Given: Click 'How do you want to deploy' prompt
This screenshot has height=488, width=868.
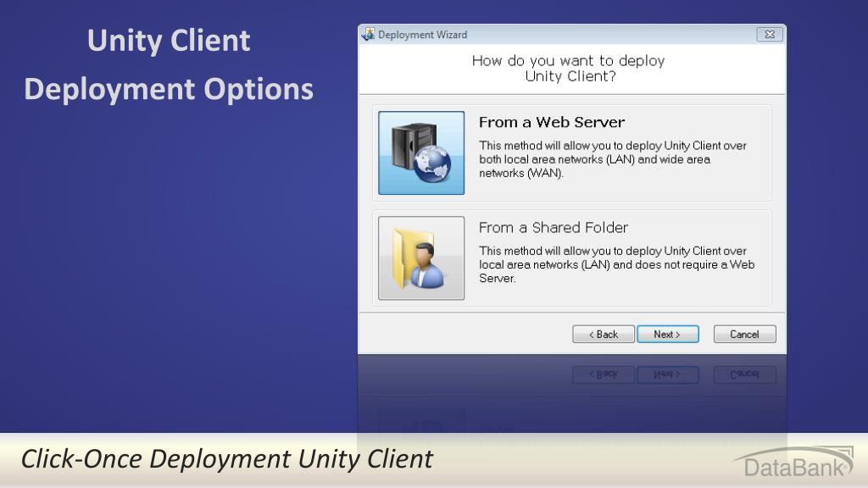Looking at the screenshot, I should tap(569, 68).
